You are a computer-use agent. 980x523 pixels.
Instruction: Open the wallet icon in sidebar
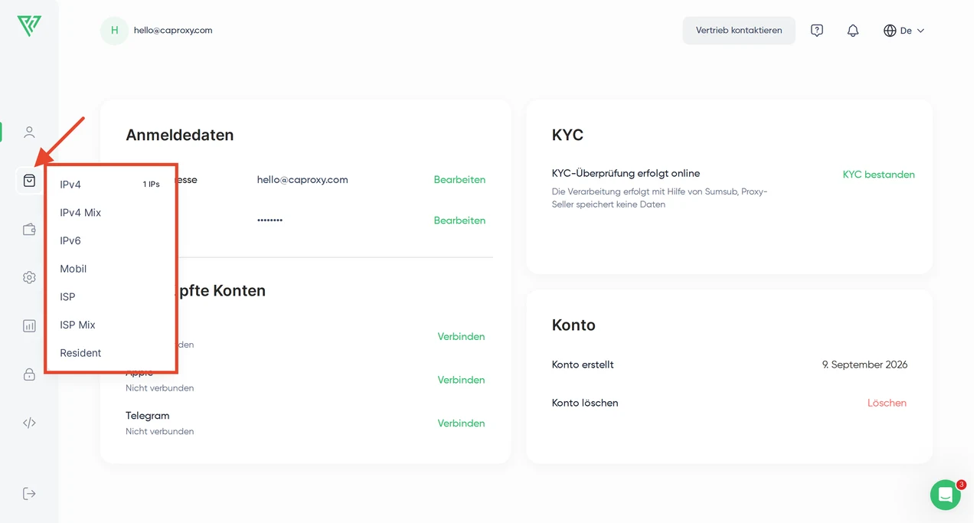click(x=29, y=229)
